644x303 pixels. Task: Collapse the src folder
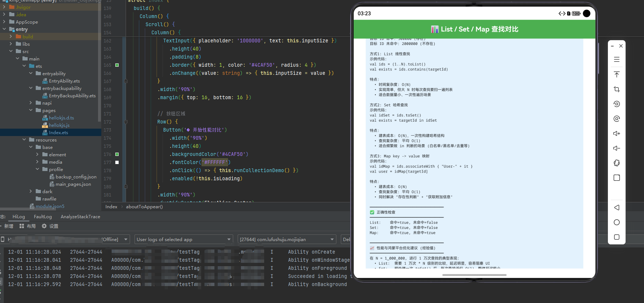coord(11,51)
